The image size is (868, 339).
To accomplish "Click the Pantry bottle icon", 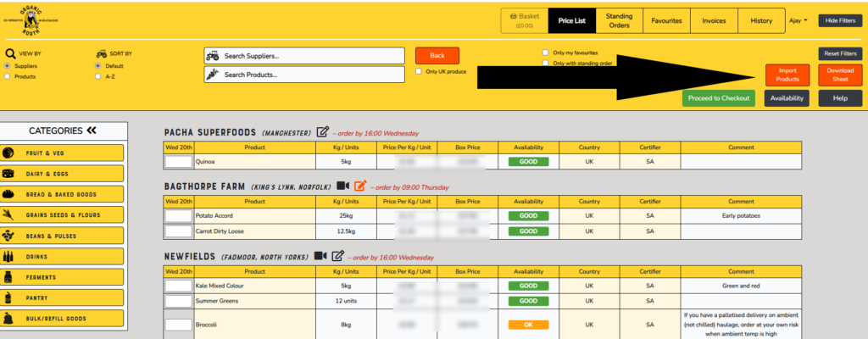I will (x=8, y=298).
